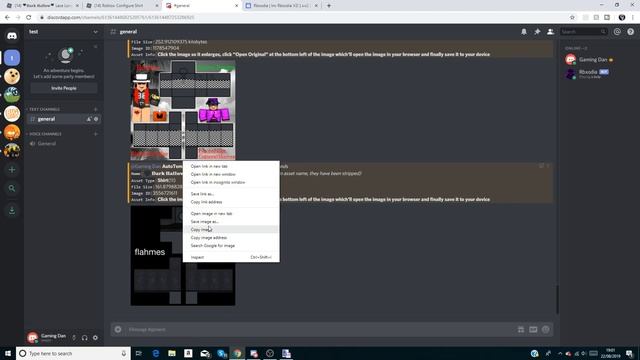Open user settings gear icon
This screenshot has height=360, width=640.
click(x=95, y=338)
